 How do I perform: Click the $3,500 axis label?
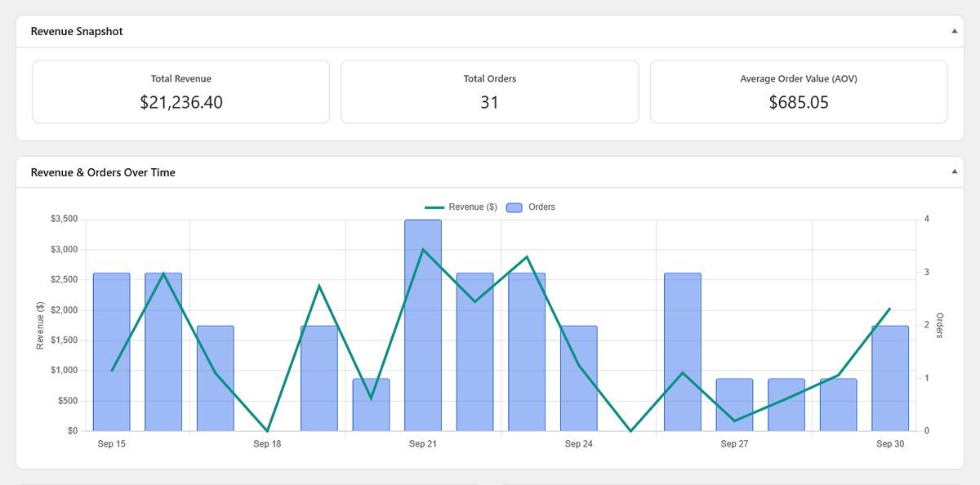[64, 219]
